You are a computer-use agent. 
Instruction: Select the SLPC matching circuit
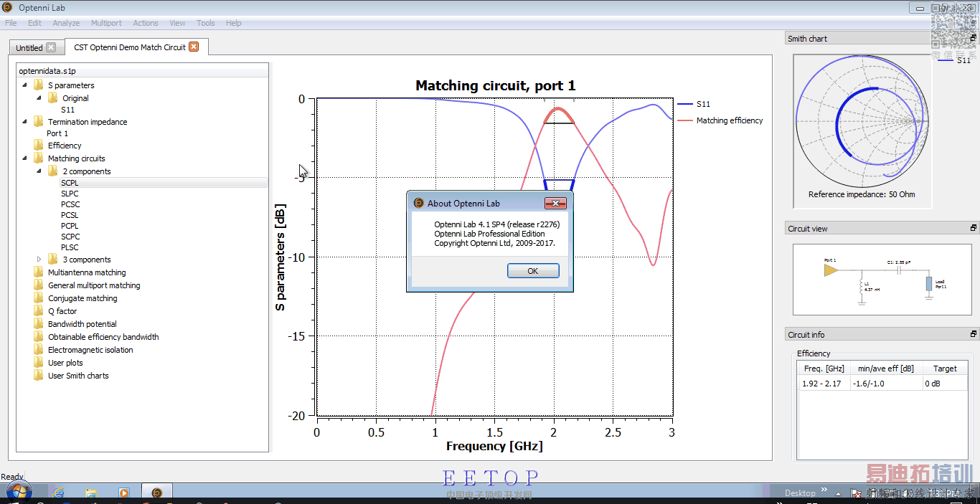pyautogui.click(x=70, y=194)
